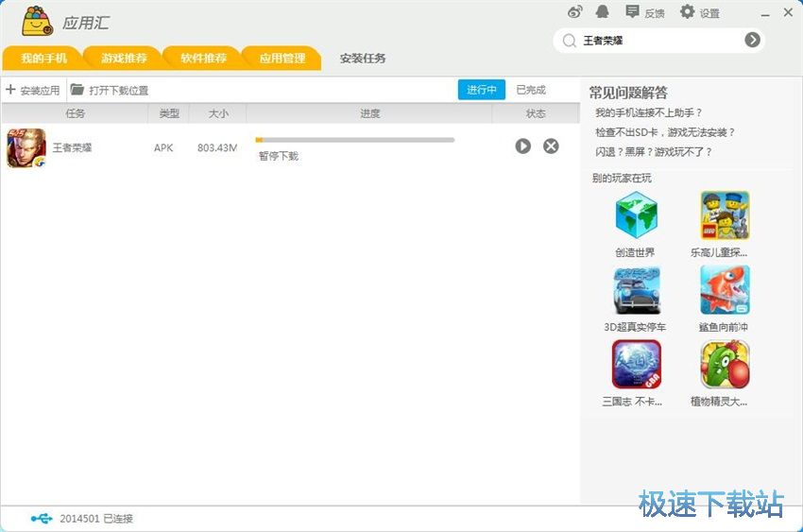This screenshot has height=532, width=803.
Task: Switch to 软件推荐 tab
Action: pyautogui.click(x=203, y=58)
